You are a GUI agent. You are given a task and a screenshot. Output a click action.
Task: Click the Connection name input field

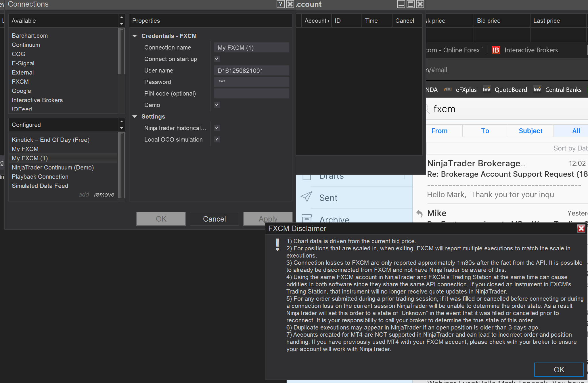coord(252,47)
